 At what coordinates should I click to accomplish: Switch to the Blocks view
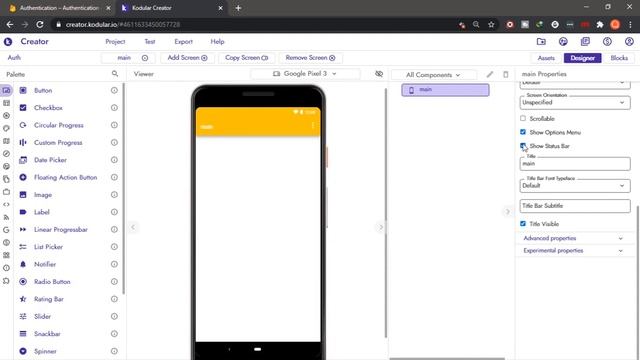click(619, 58)
